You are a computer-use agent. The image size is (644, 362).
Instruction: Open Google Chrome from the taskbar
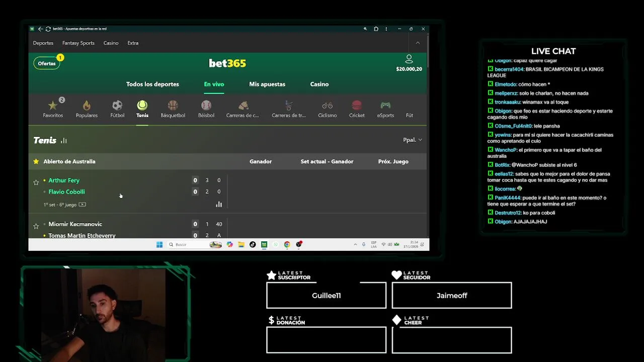point(287,244)
